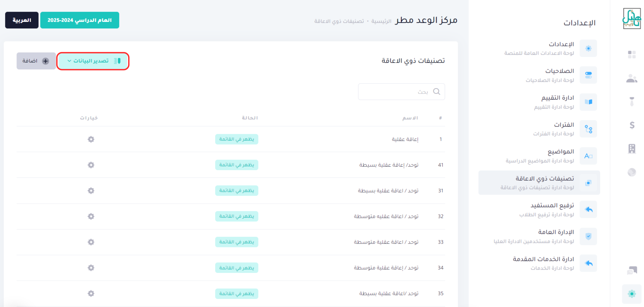Click يظهر في القائمة badge in row 41
Viewport: 644px width, 307px height.
[237, 165]
